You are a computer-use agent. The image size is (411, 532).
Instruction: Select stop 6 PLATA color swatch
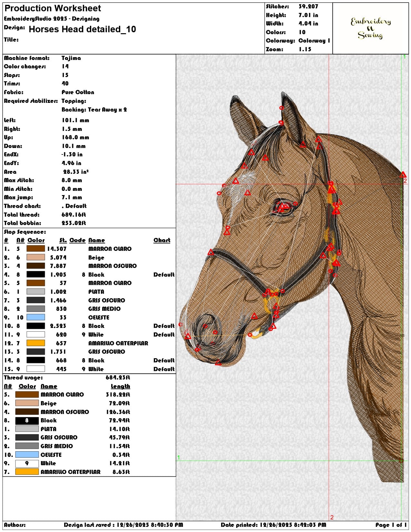pyautogui.click(x=35, y=291)
